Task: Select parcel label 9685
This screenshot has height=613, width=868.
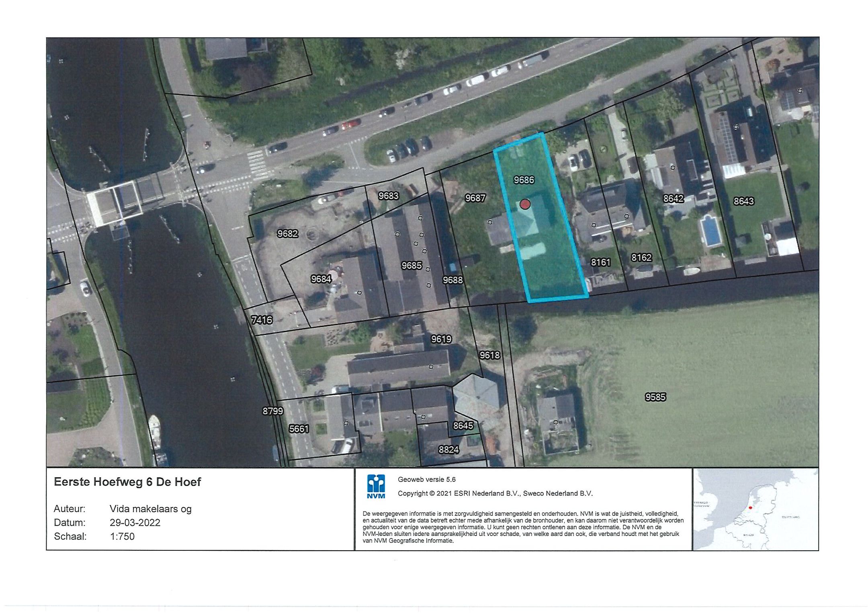Action: point(411,266)
